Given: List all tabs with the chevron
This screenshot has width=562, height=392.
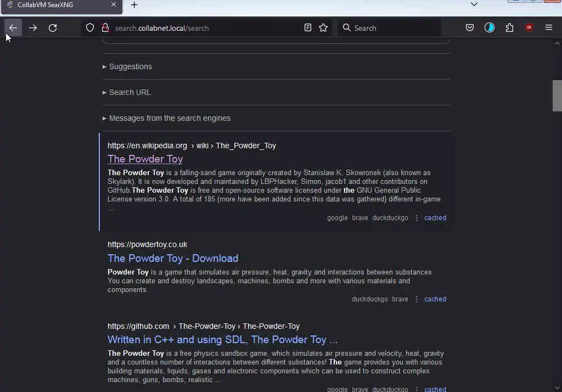Looking at the screenshot, I should [474, 4].
